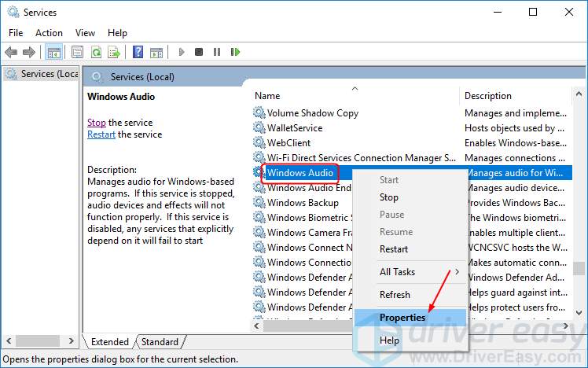This screenshot has height=368, width=588.
Task: Click the Restart the service link
Action: point(101,134)
